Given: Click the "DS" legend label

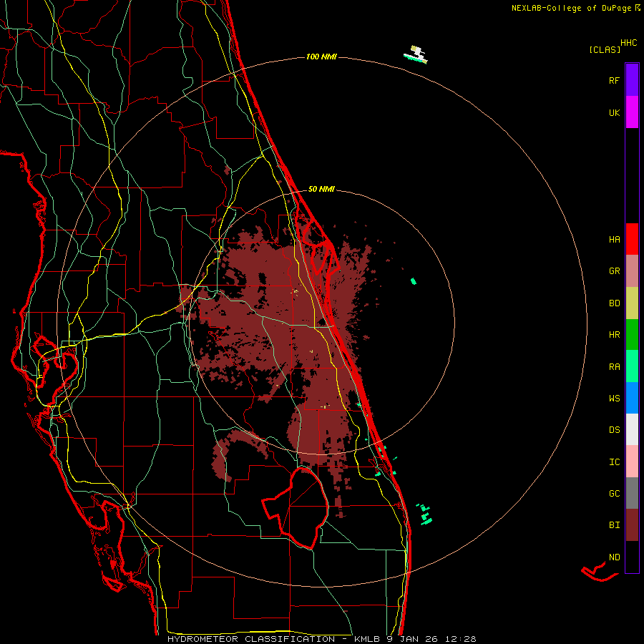Looking at the screenshot, I should (x=614, y=430).
